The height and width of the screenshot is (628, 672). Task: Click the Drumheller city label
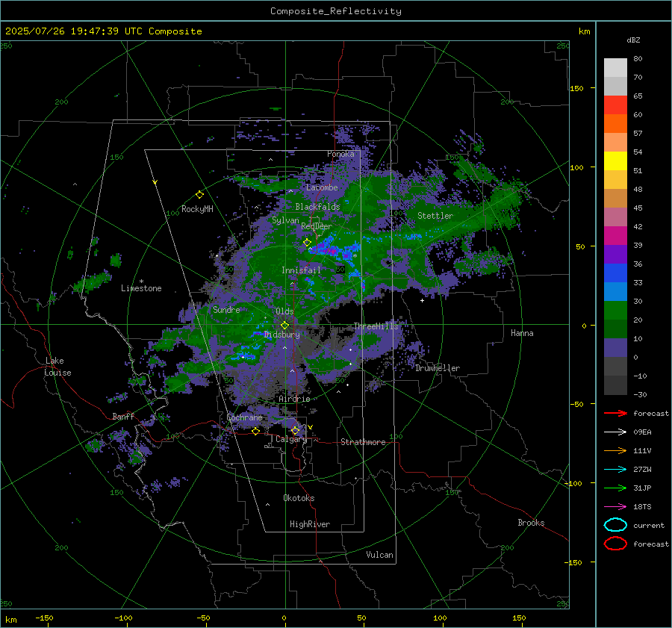[438, 368]
